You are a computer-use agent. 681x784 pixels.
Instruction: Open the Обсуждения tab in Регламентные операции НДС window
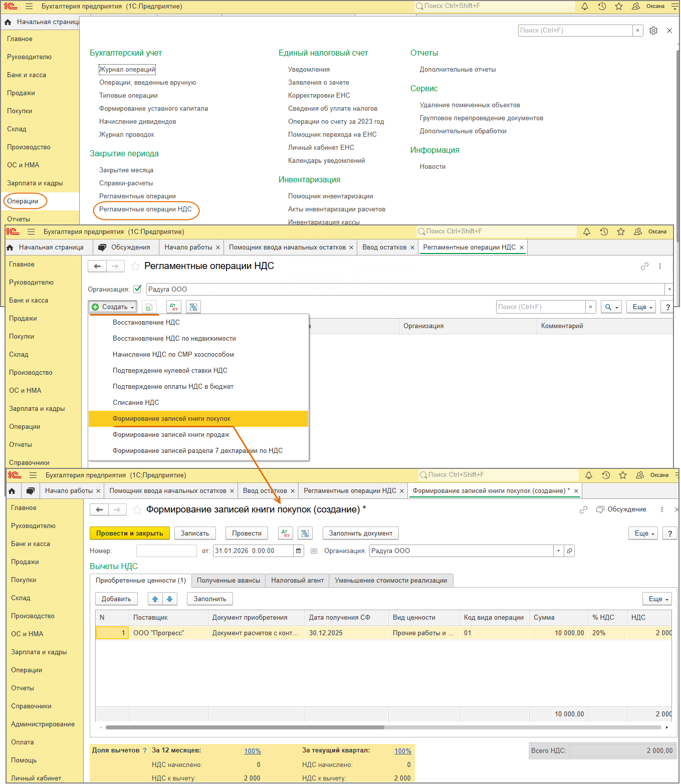coord(125,247)
